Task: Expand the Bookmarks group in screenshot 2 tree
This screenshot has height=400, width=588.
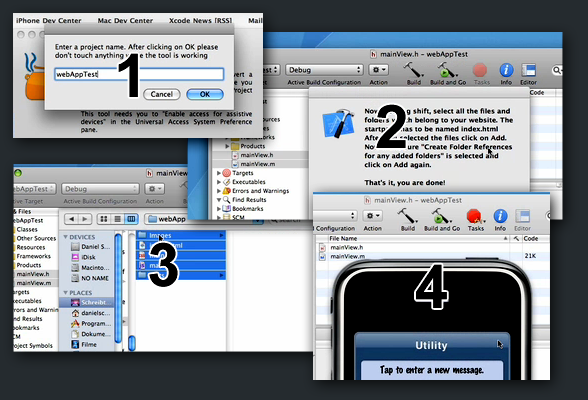Action: (219, 209)
